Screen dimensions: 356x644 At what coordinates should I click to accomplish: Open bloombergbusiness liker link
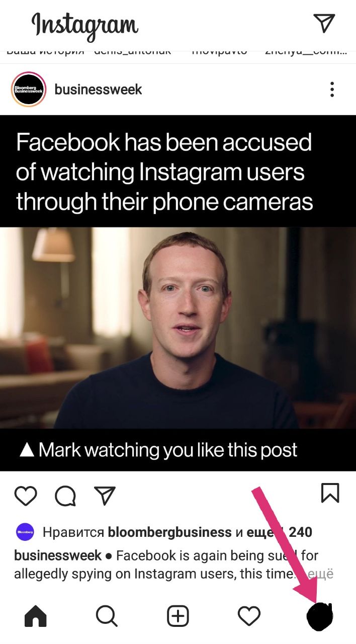[x=170, y=532]
